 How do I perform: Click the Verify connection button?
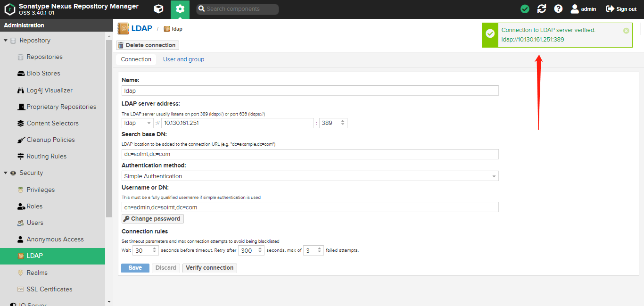[209, 268]
